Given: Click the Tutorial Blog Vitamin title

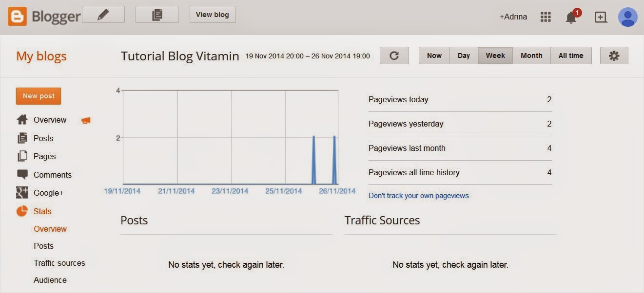Looking at the screenshot, I should pos(180,56).
